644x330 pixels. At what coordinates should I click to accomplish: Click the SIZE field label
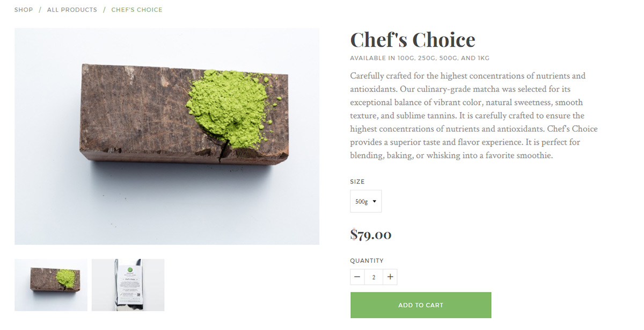[357, 182]
